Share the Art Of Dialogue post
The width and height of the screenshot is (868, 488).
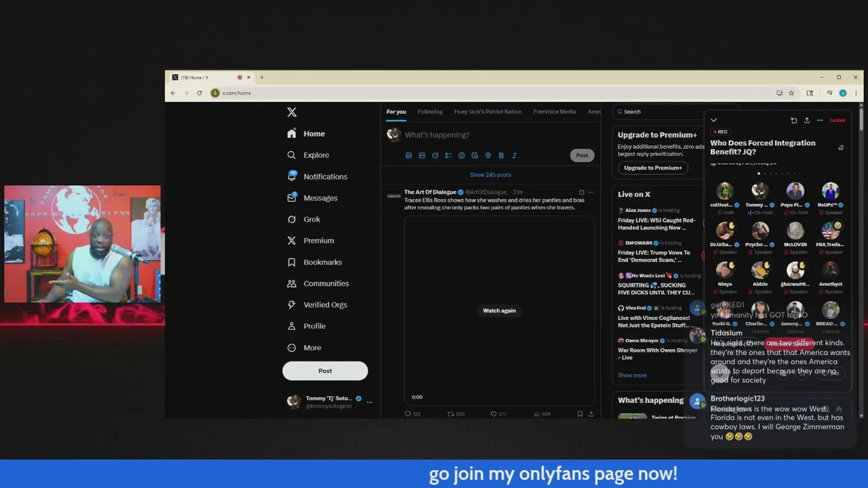pyautogui.click(x=591, y=413)
